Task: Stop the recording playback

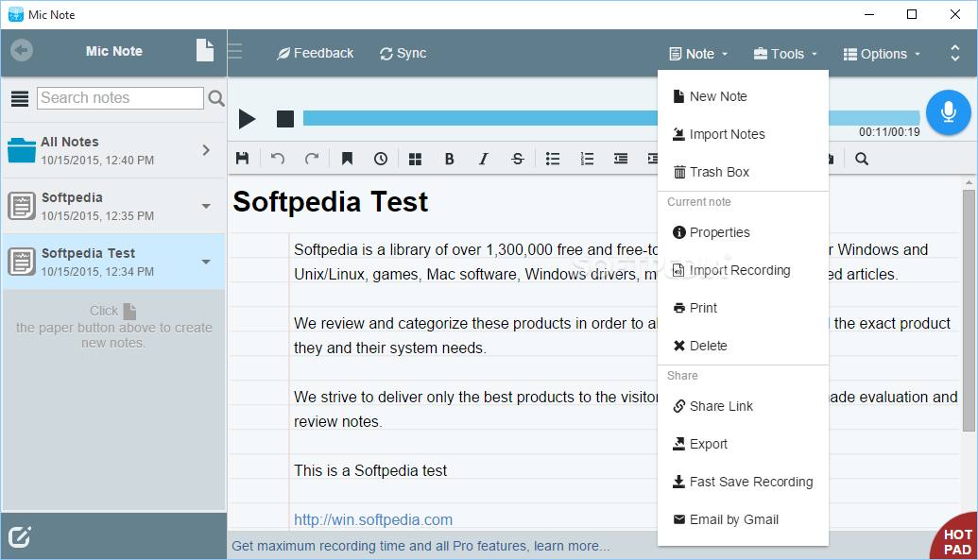Action: (x=285, y=118)
